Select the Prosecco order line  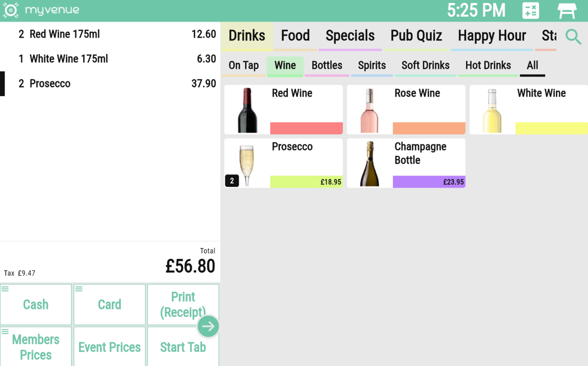pos(109,83)
